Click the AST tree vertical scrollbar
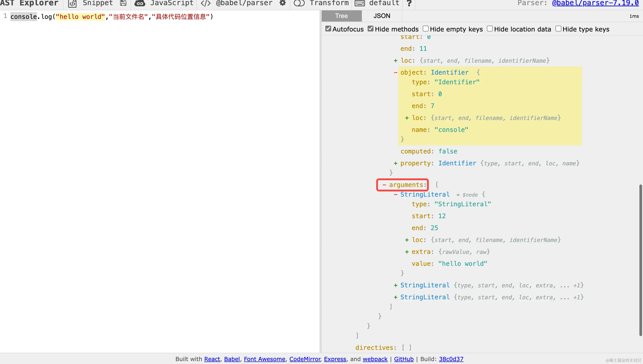This screenshot has width=643, height=364. click(640, 260)
